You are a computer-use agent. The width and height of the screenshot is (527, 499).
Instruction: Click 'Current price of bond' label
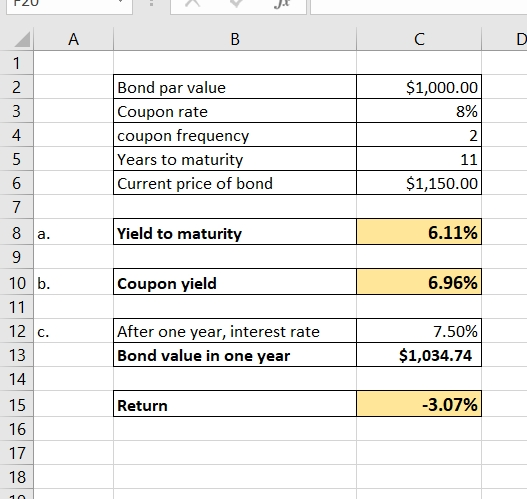(235, 183)
